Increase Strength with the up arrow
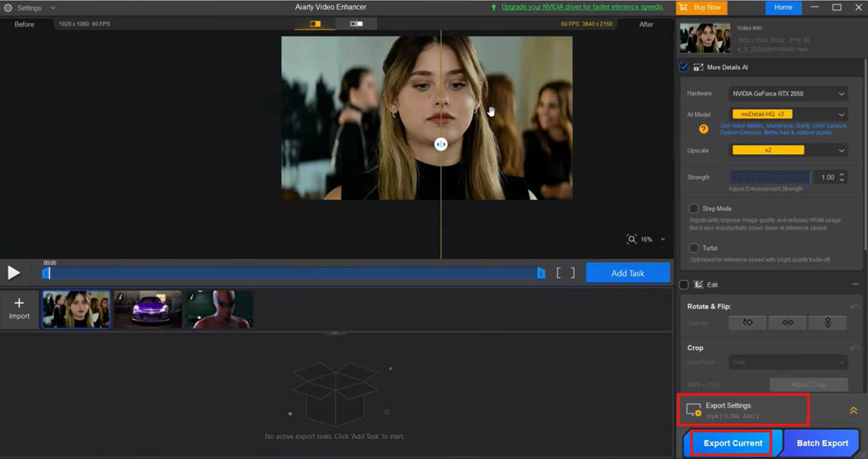 842,175
